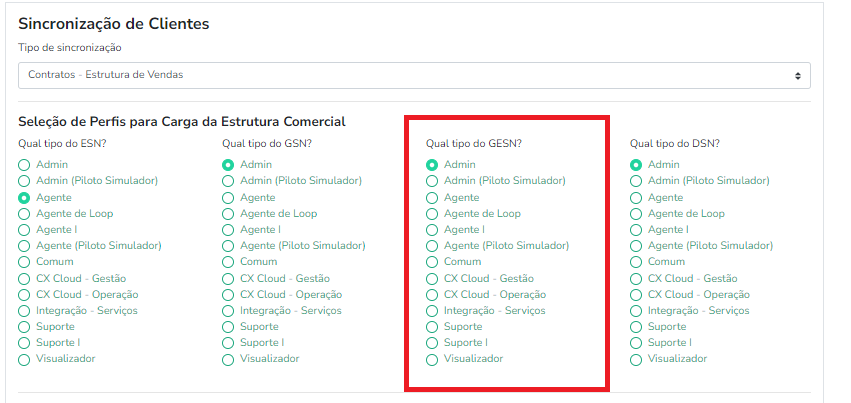
Task: Choose Agente de Loop under ESN
Action: [24, 214]
